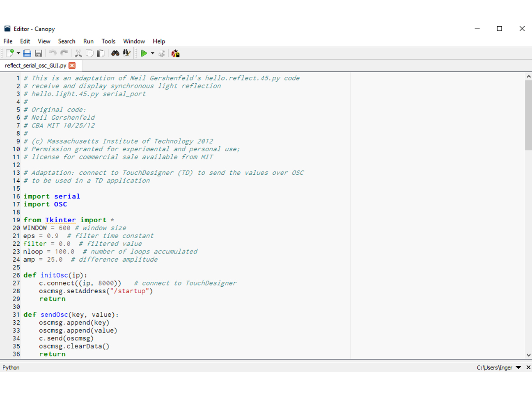The image size is (532, 397).
Task: Select the reflect_serial_osc_GUI.py tab
Action: pos(36,66)
